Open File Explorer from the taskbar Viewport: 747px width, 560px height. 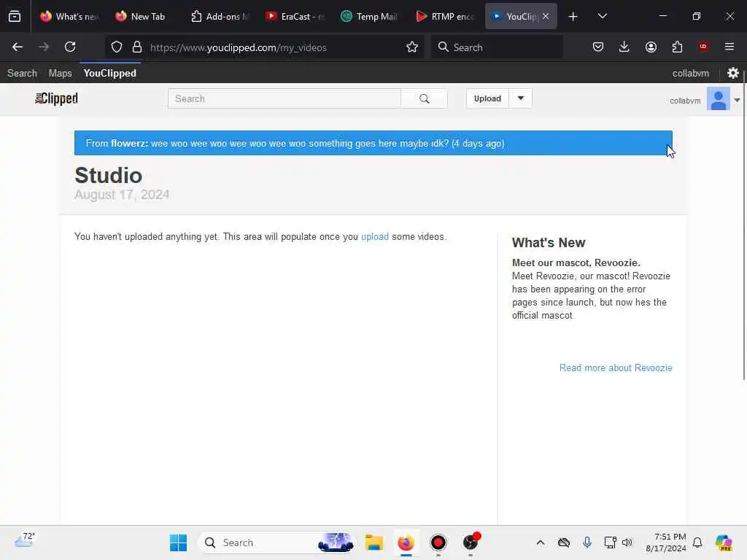[374, 542]
